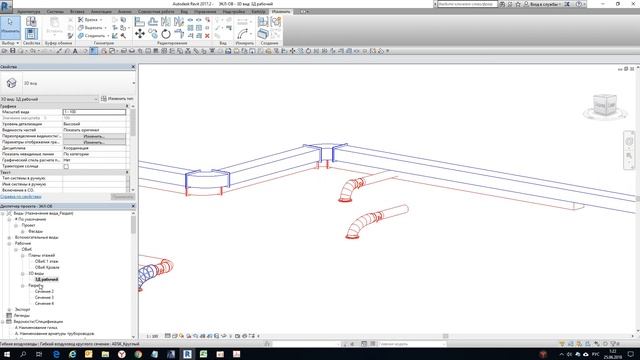Click Изменить button for Переопределения видимости
Screen dimensions: 640x360
tap(94, 136)
